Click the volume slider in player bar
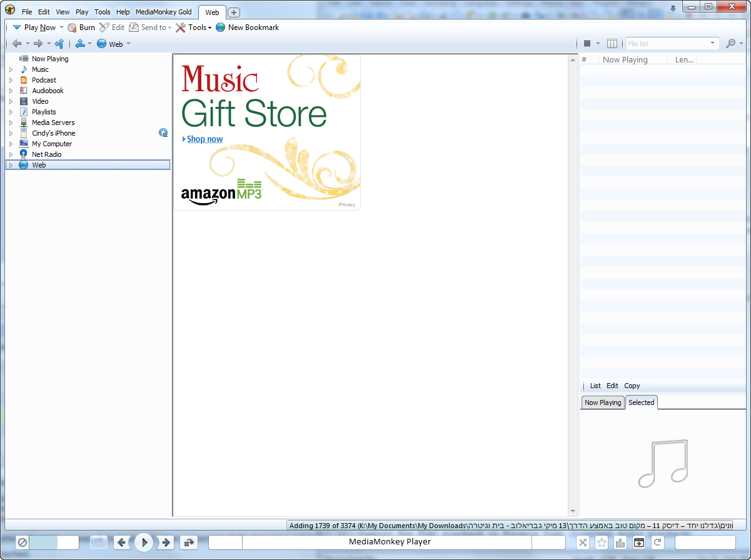Viewport: 751px width, 560px height. coord(54,542)
